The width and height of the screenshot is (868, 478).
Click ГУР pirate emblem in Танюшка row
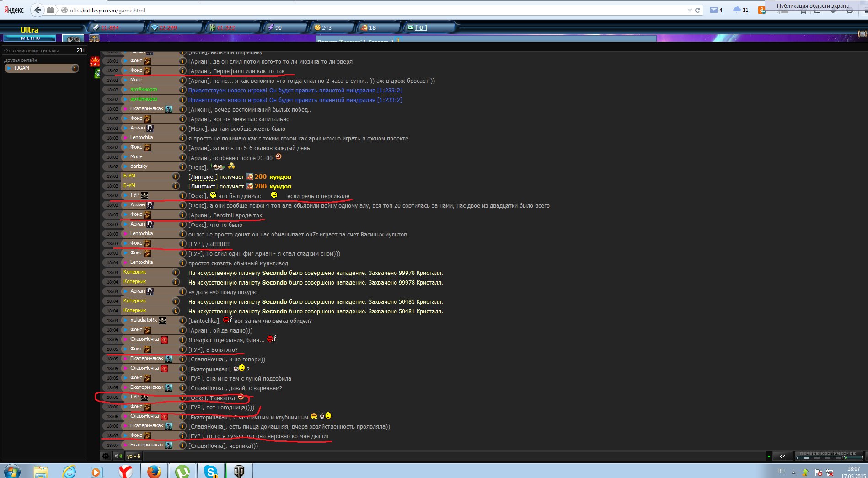coord(145,397)
